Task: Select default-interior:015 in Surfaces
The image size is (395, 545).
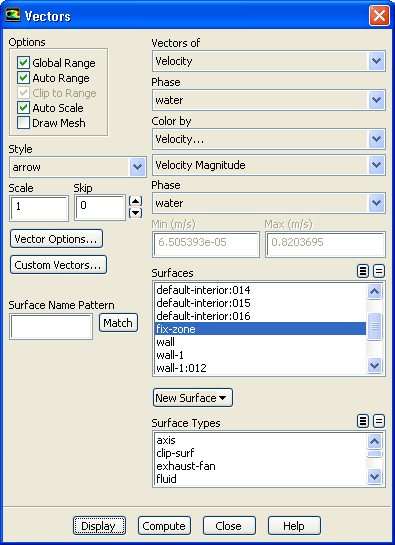Action: tap(260, 303)
